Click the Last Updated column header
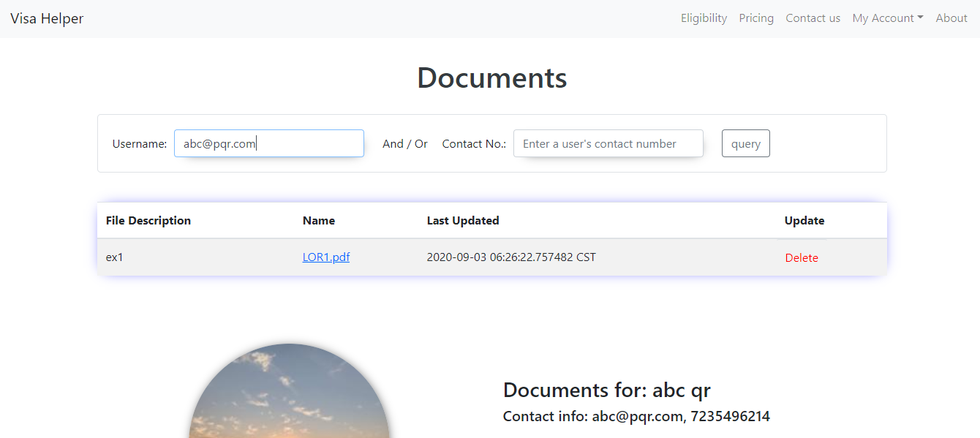 click(463, 221)
